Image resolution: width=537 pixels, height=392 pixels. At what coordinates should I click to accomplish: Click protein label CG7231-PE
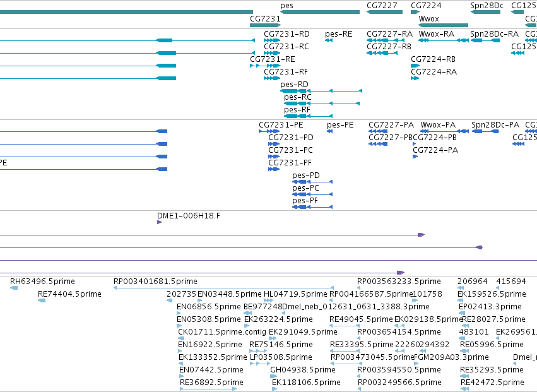[x=281, y=125]
